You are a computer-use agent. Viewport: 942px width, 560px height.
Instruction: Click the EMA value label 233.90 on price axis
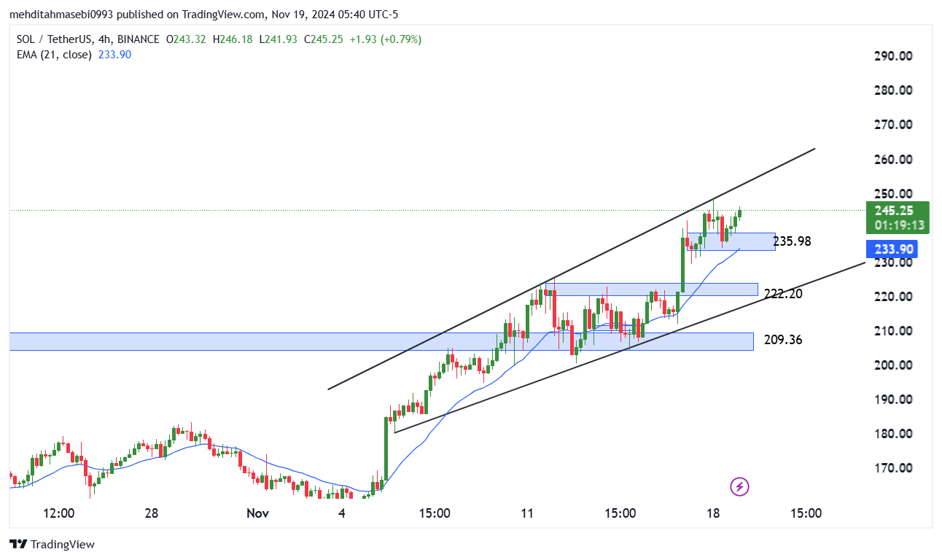click(x=891, y=249)
